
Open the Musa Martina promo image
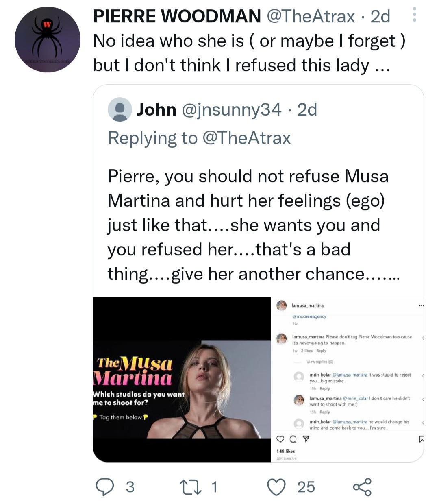[182, 379]
